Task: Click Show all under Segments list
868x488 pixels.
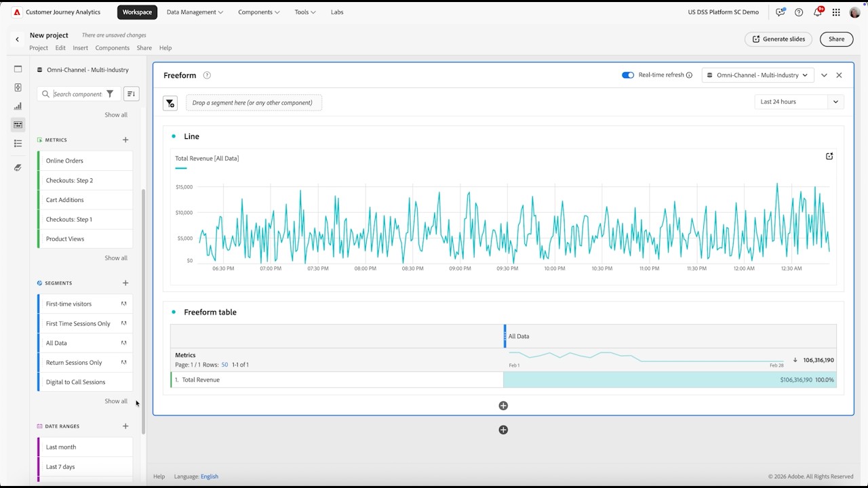Action: (x=116, y=401)
